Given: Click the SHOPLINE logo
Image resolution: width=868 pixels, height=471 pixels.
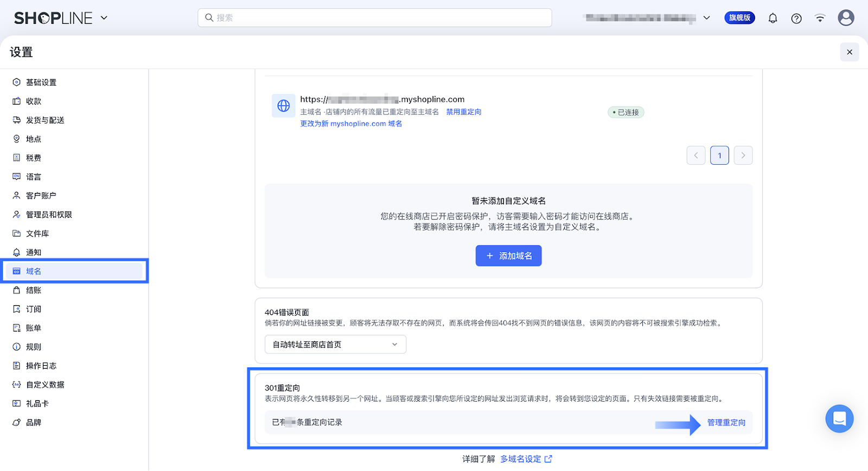Looking at the screenshot, I should [53, 18].
